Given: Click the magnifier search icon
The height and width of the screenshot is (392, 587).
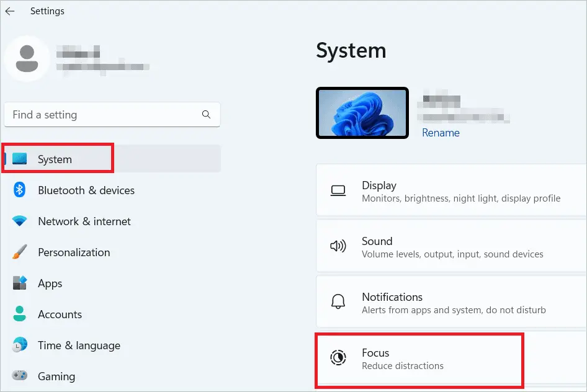Looking at the screenshot, I should 206,115.
